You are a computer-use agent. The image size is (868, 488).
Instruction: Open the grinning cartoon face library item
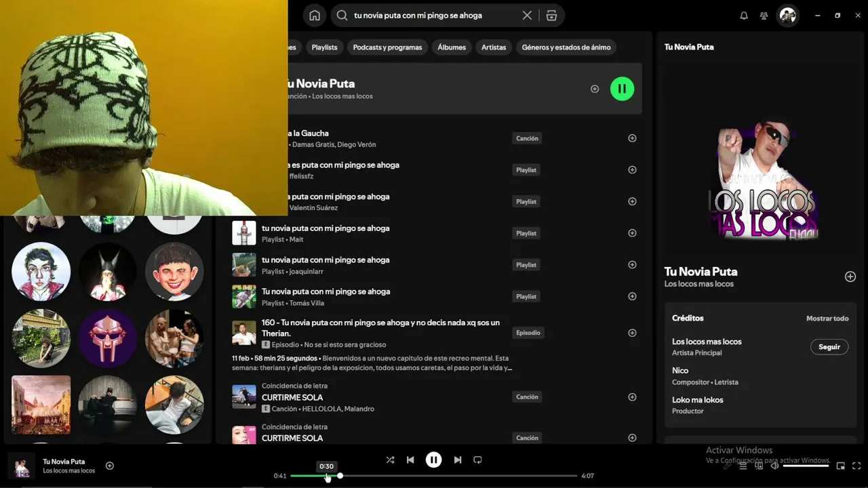tap(174, 272)
